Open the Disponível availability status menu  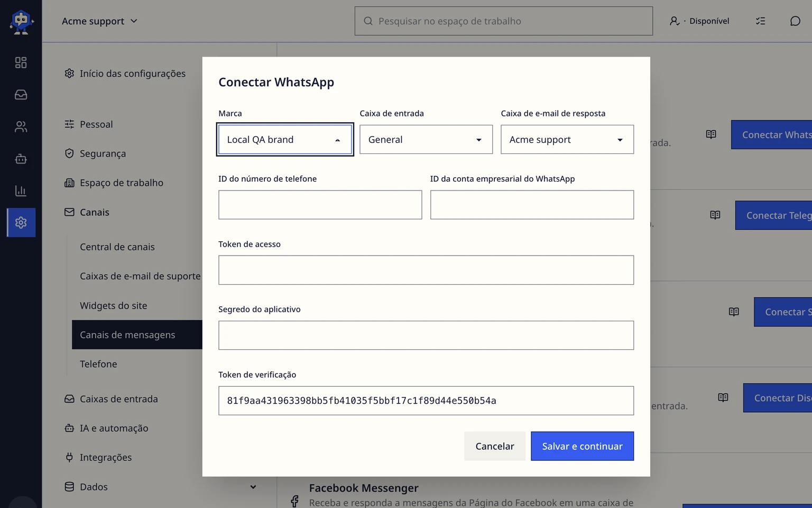coord(699,21)
